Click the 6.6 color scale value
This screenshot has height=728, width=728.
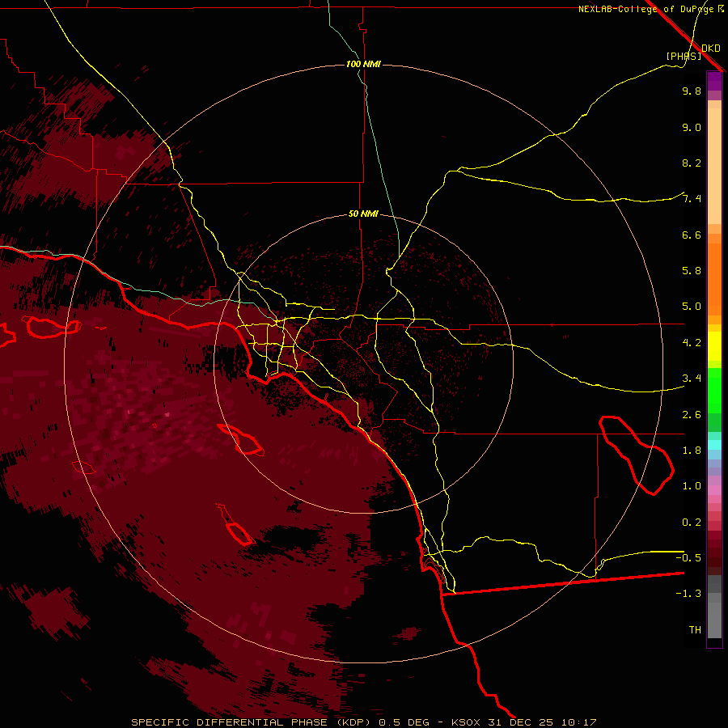[692, 235]
